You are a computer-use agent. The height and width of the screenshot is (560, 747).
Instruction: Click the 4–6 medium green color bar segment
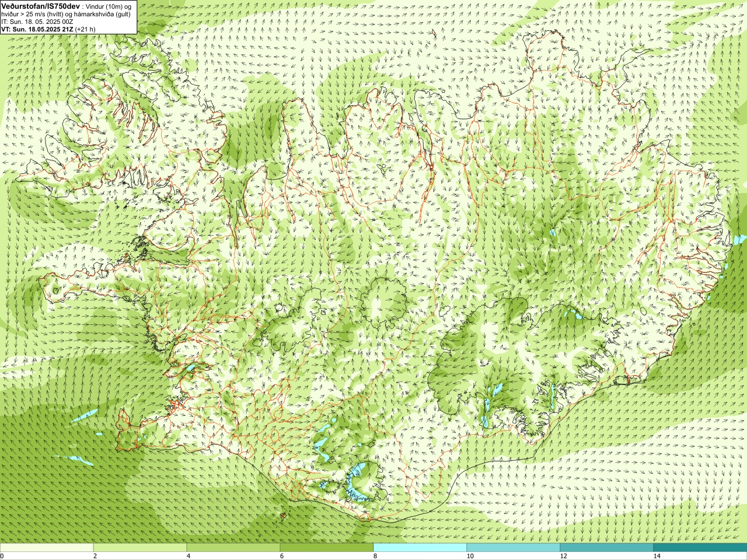tap(233, 548)
